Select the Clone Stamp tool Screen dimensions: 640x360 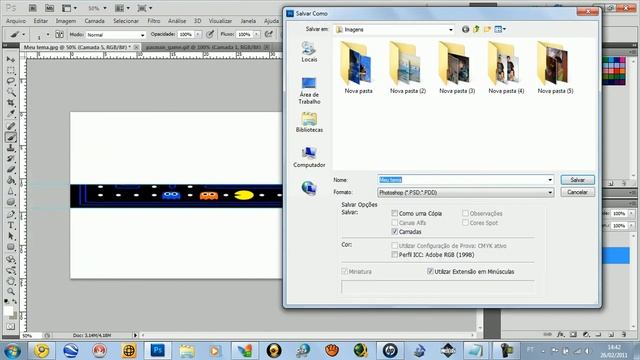[x=11, y=148]
